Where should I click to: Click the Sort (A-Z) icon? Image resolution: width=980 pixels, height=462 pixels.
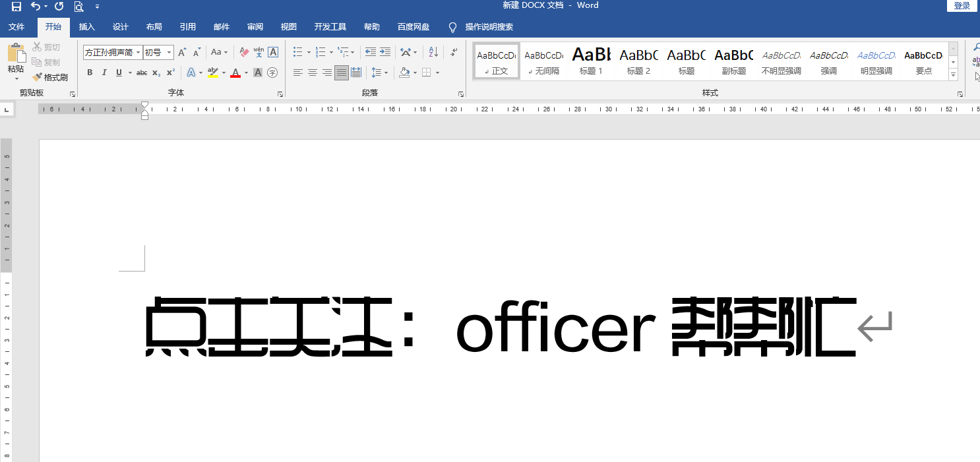pyautogui.click(x=433, y=52)
